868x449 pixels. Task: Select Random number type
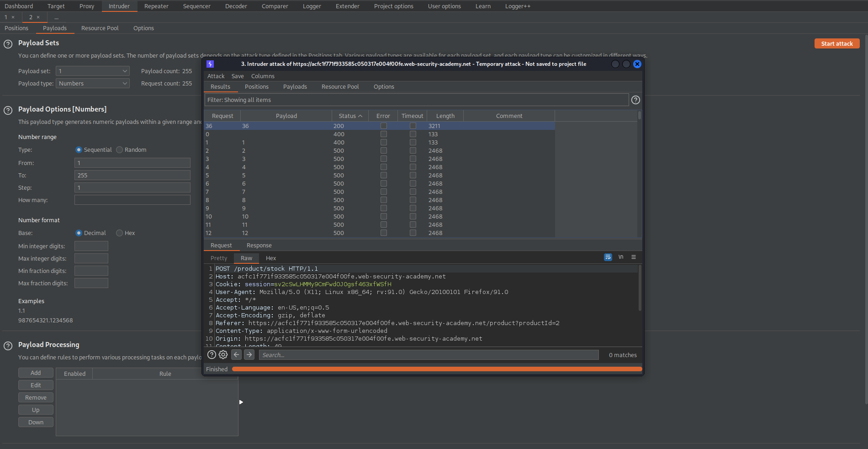click(x=119, y=150)
